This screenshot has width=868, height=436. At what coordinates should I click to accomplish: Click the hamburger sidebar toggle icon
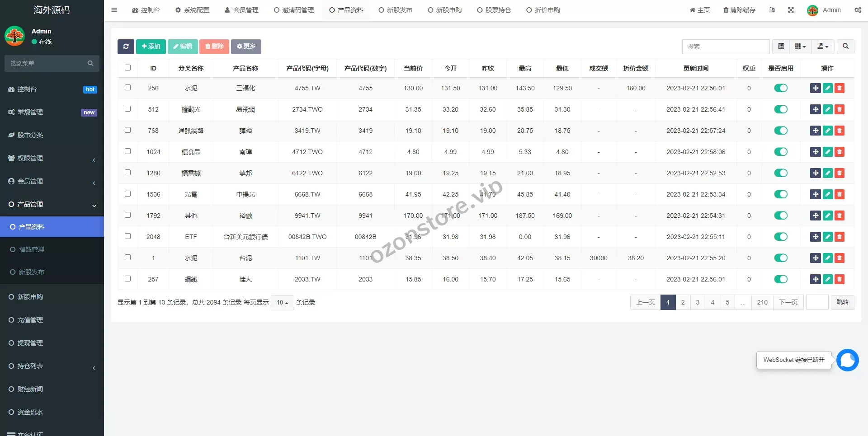[114, 10]
